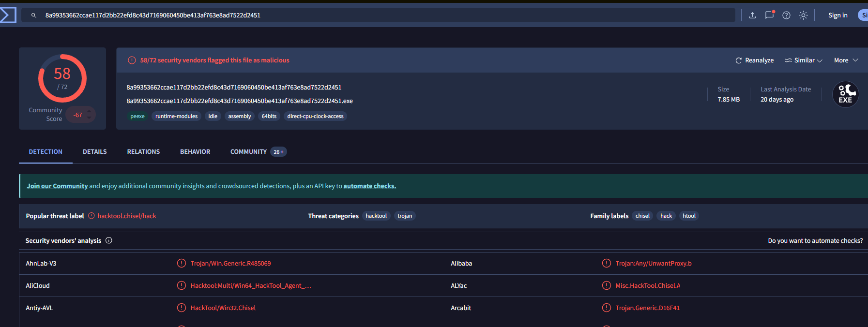
Task: Click the direct-cpu-clock-access tag
Action: pos(315,116)
